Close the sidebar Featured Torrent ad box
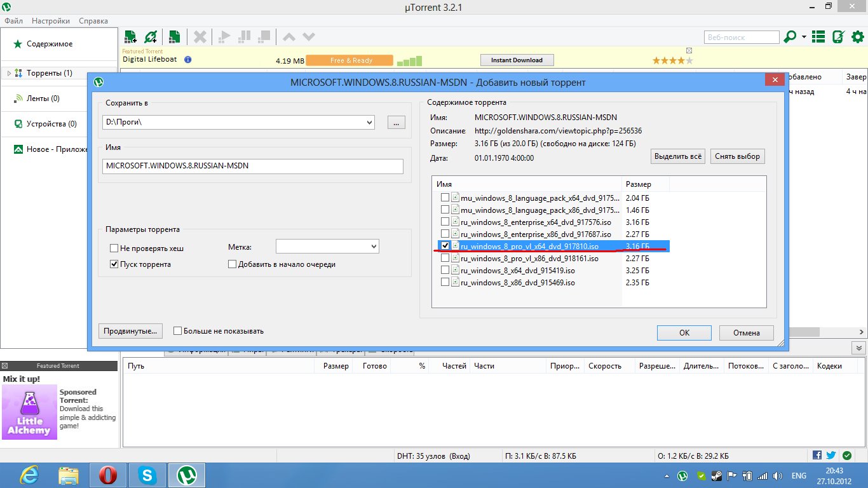 [5, 366]
